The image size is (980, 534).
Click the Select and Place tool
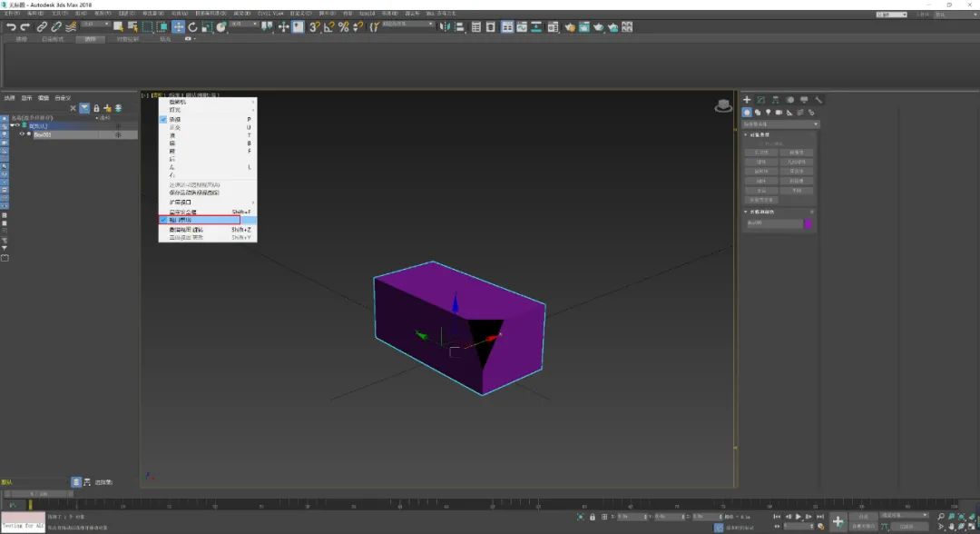pyautogui.click(x=221, y=27)
